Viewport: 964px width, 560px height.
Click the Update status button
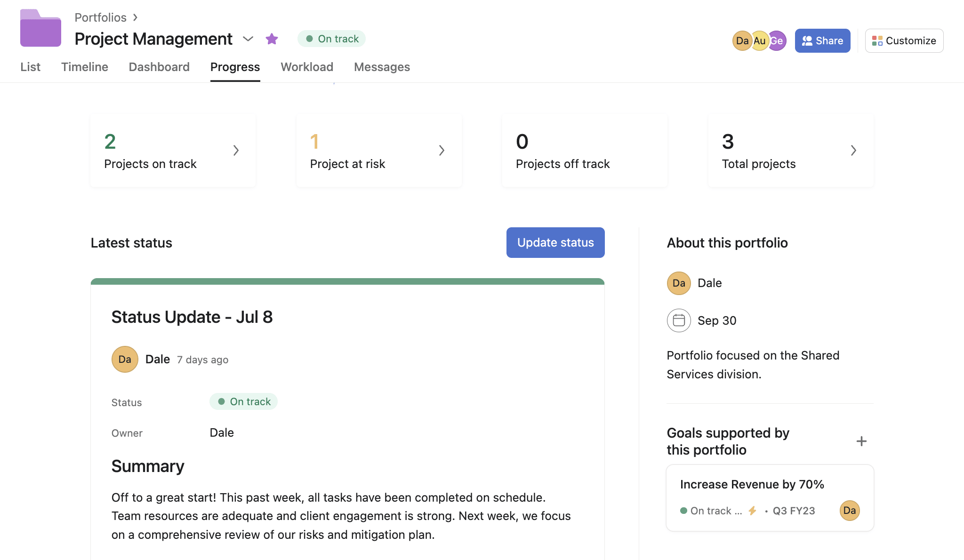[x=556, y=243]
